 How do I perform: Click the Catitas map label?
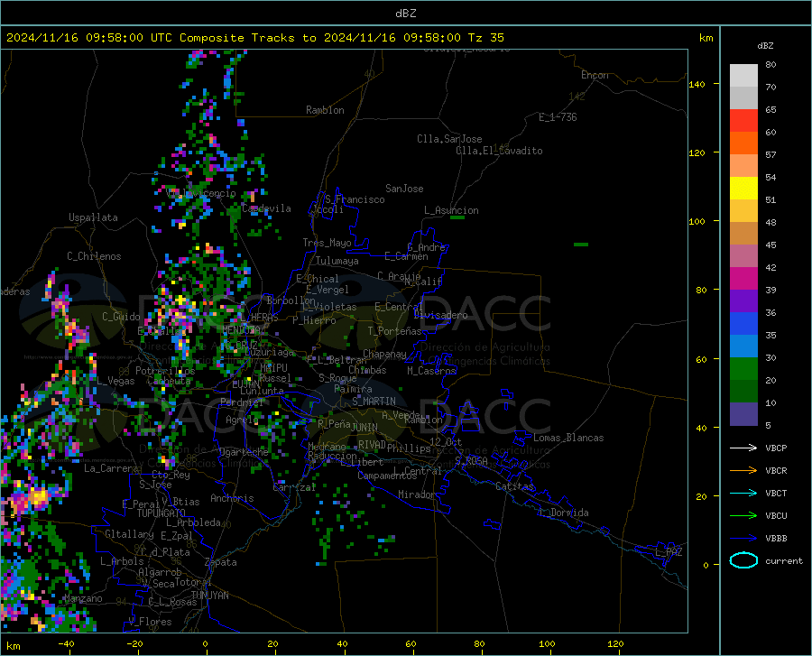514,486
